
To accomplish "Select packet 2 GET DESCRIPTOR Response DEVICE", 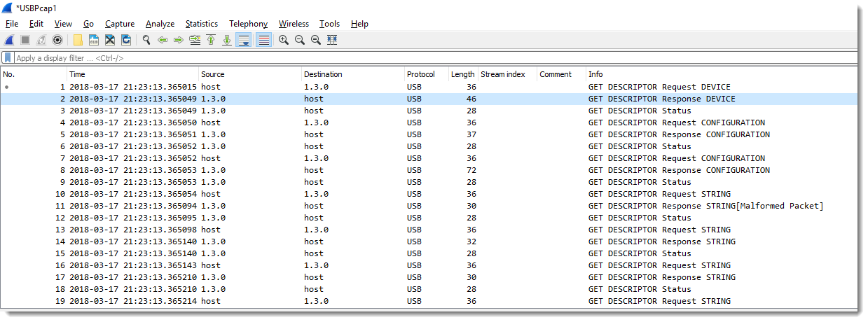I will tap(429, 99).
